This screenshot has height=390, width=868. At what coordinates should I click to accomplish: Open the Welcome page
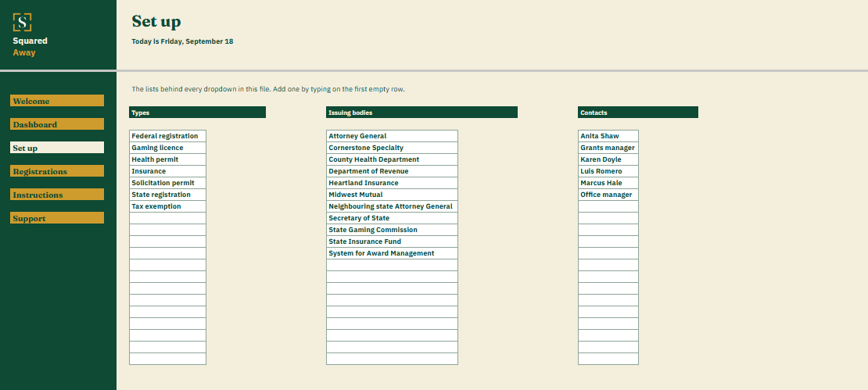coord(57,101)
